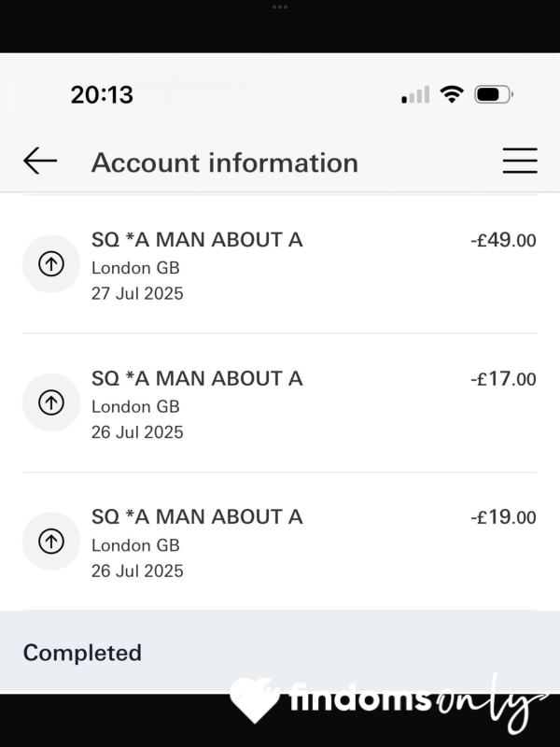The height and width of the screenshot is (747, 560).
Task: Tap the 20:13 clock in status bar
Action: pos(102,95)
